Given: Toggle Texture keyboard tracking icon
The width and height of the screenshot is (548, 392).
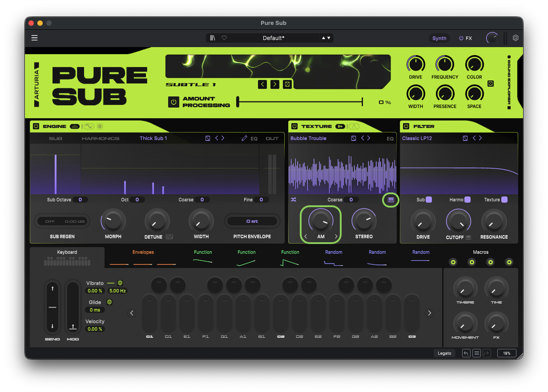Looking at the screenshot, I should [391, 200].
